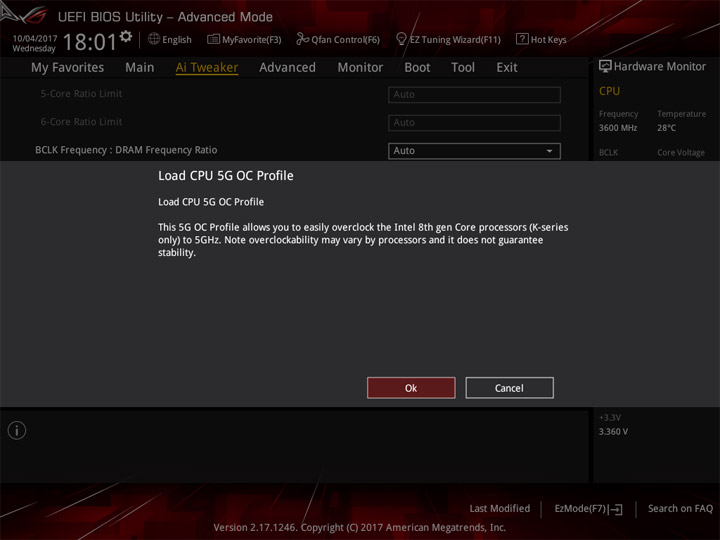Confirm loading 5G OC profile with Ok
720x540 pixels.
(x=411, y=388)
